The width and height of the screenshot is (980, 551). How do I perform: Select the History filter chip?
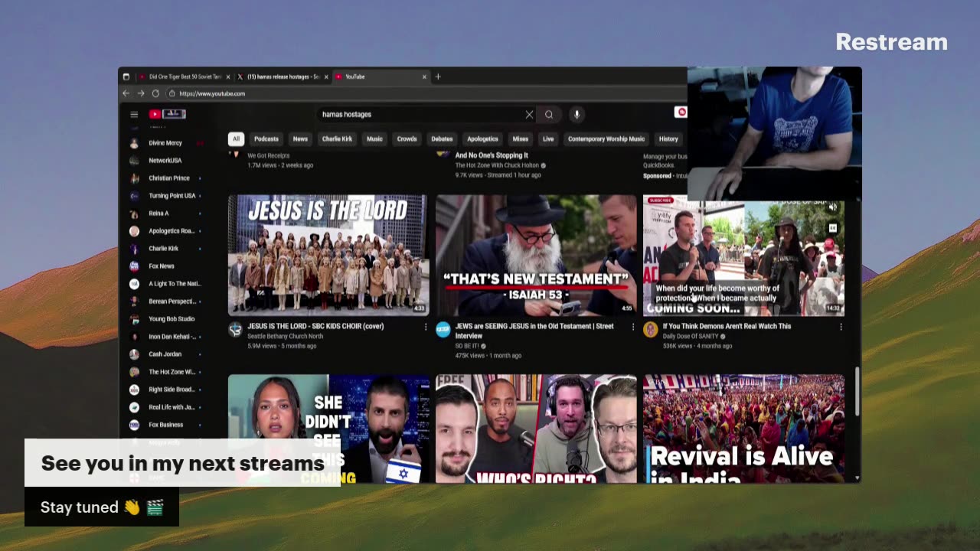(x=668, y=139)
